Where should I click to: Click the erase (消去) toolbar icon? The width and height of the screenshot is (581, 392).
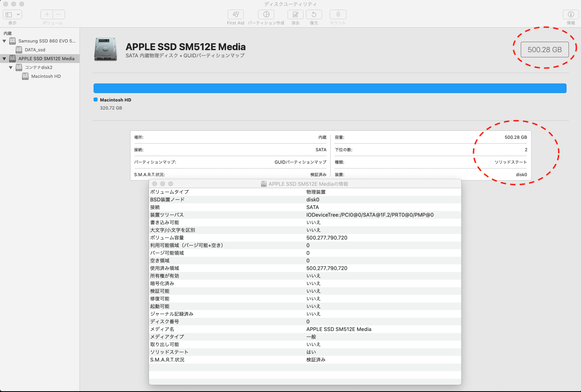295,14
